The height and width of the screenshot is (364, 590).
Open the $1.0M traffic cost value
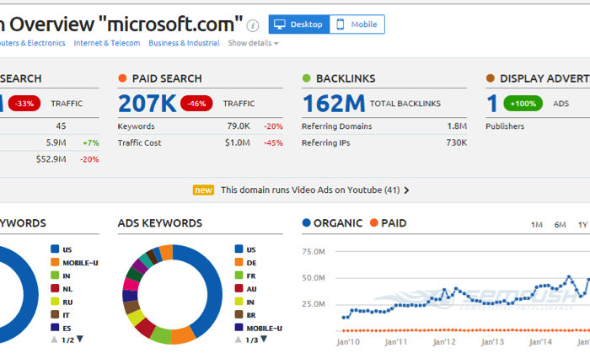(x=238, y=142)
